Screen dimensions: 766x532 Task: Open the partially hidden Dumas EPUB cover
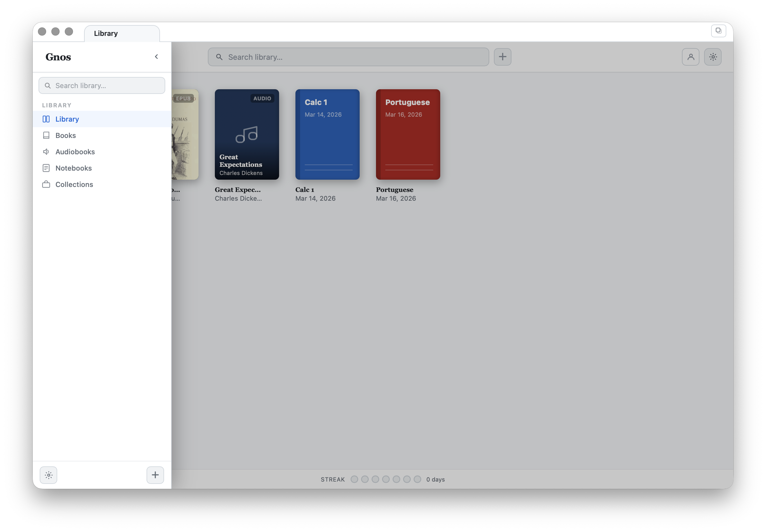tap(185, 134)
